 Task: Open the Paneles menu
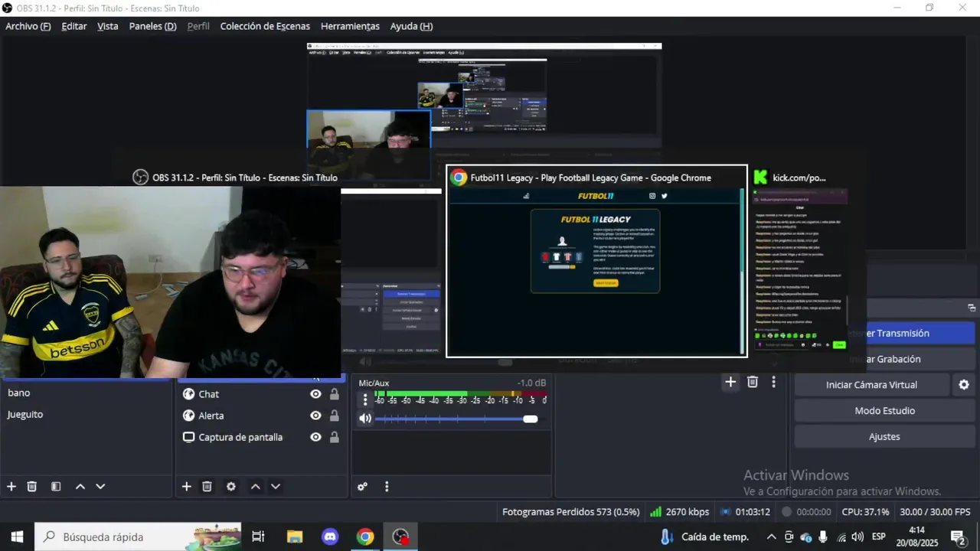(x=152, y=26)
